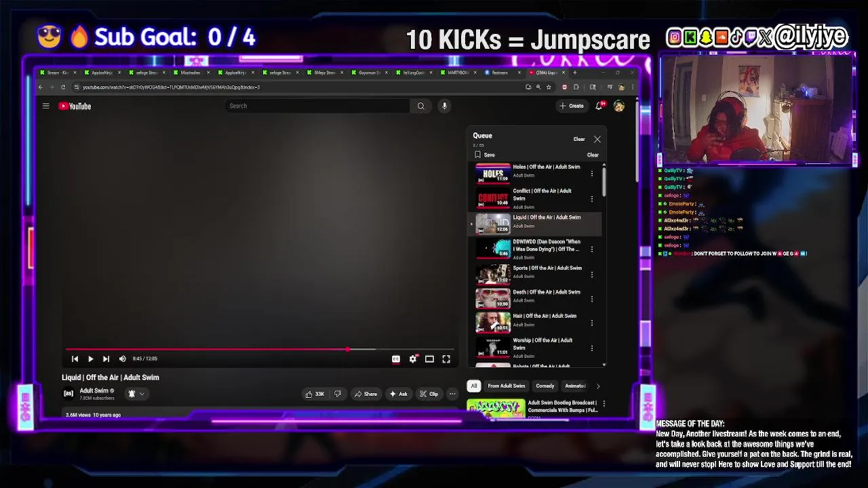Open more actions ellipsis below video
Image resolution: width=868 pixels, height=488 pixels.
click(x=452, y=394)
